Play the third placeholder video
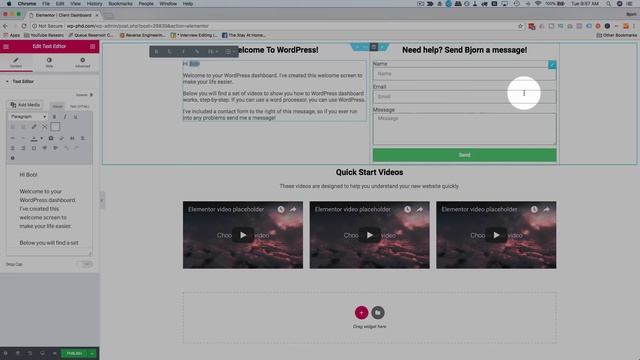Viewport: 640px width, 360px height. click(x=496, y=235)
